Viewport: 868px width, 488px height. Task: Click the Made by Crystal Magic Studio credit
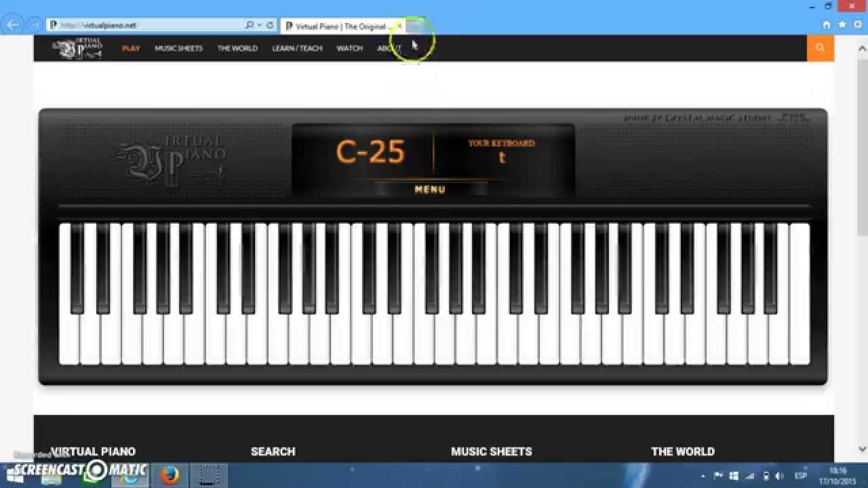716,118
